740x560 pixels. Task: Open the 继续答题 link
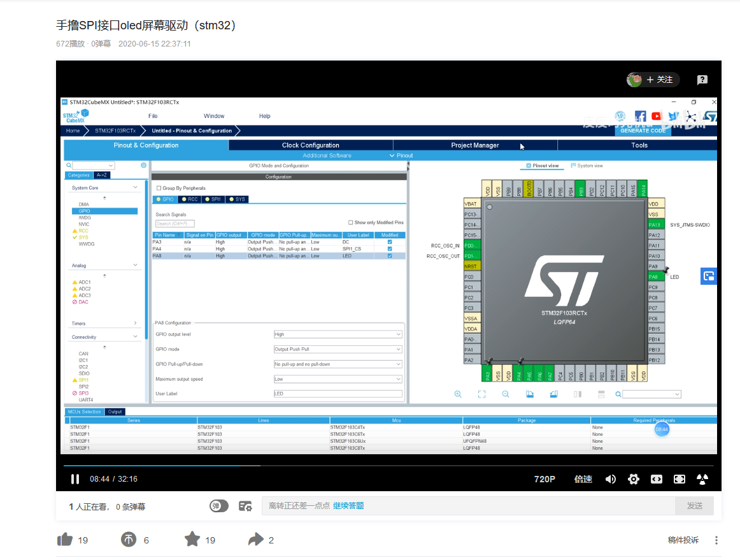click(348, 506)
